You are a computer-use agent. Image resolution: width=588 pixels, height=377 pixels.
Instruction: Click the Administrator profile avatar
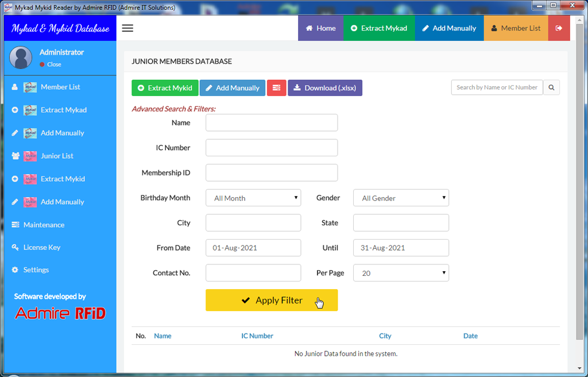[x=21, y=57]
